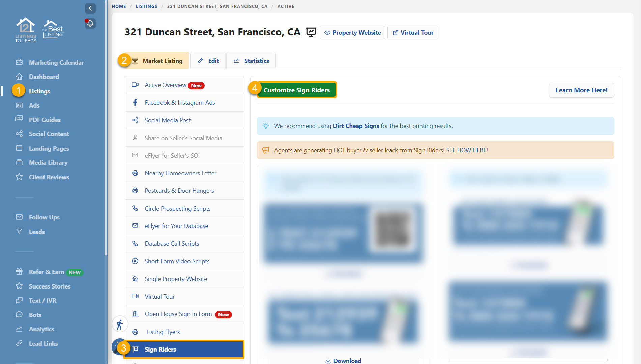The height and width of the screenshot is (364, 641).
Task: Follow the Dirt Cheap Signs link
Action: [356, 126]
